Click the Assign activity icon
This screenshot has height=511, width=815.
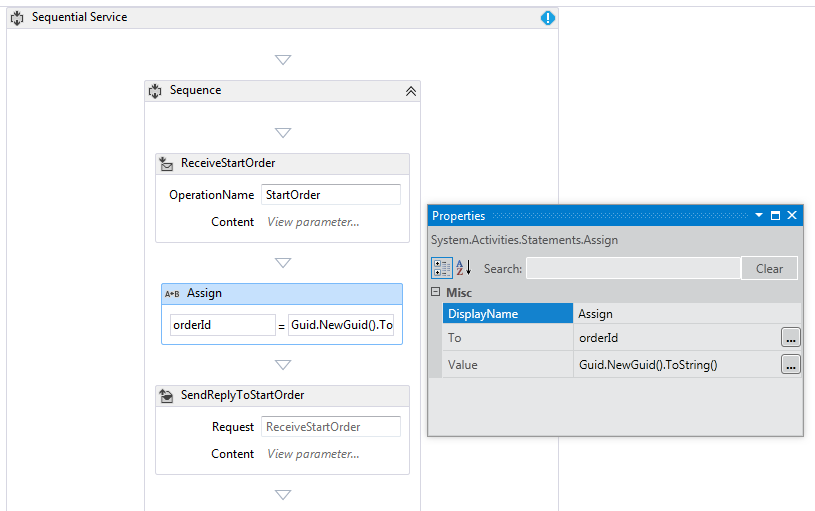coord(172,294)
